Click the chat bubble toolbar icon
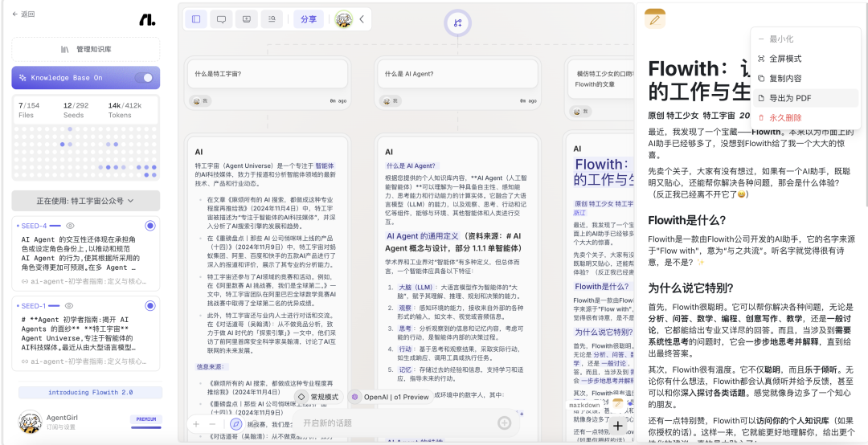This screenshot has width=868, height=445. (221, 19)
